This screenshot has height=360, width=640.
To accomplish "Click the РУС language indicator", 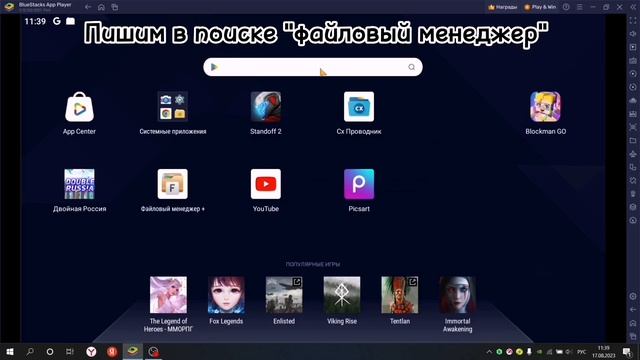I will [582, 351].
